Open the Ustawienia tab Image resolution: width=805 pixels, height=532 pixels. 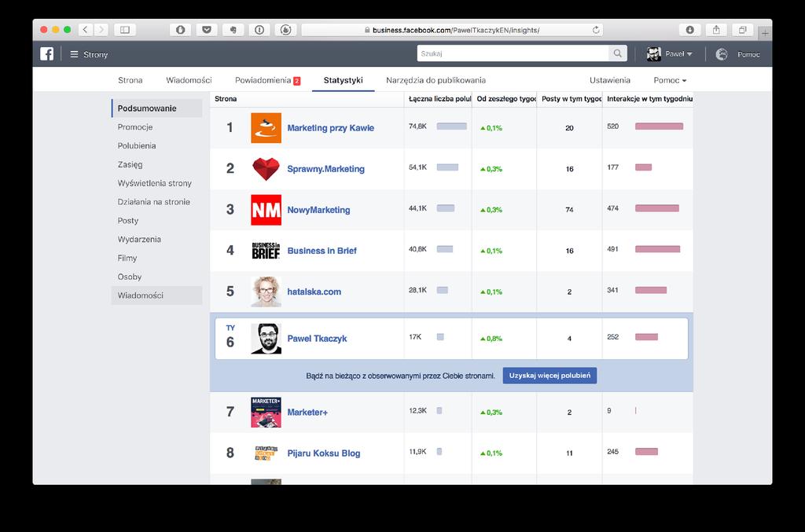click(x=610, y=80)
